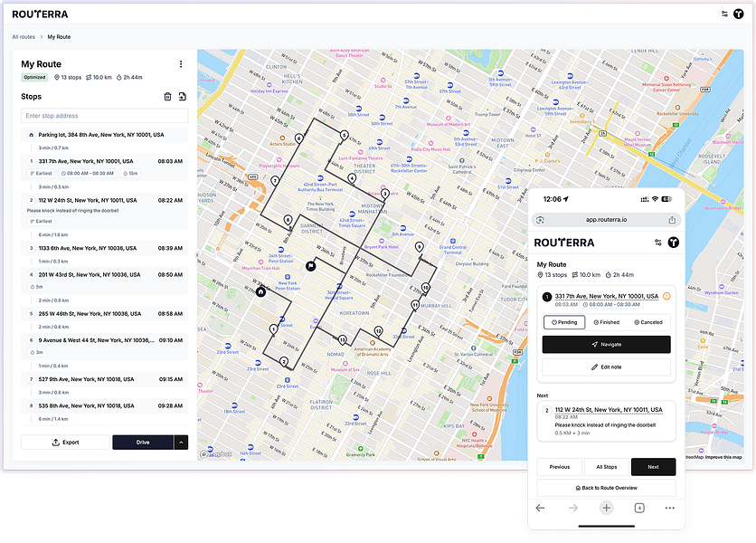Click the Drive button
This screenshot has width=756, height=543.
[143, 443]
